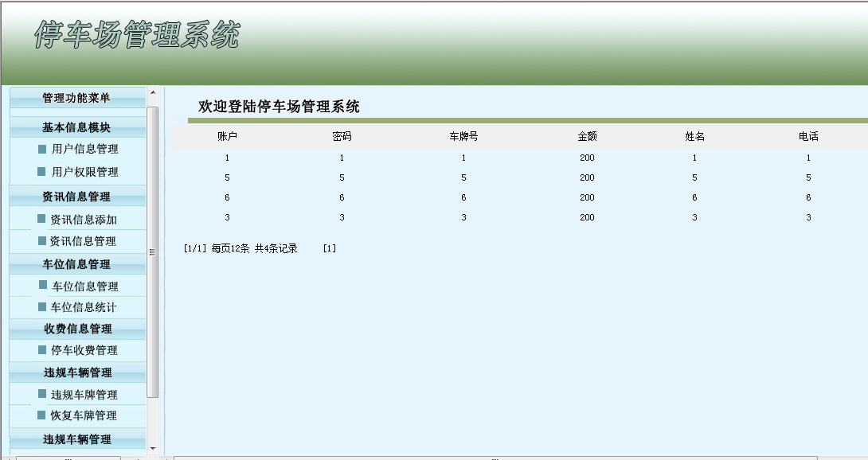Image resolution: width=868 pixels, height=460 pixels.
Task: Click the square bullet icon beside 资讯信息管理
Action: [42, 241]
